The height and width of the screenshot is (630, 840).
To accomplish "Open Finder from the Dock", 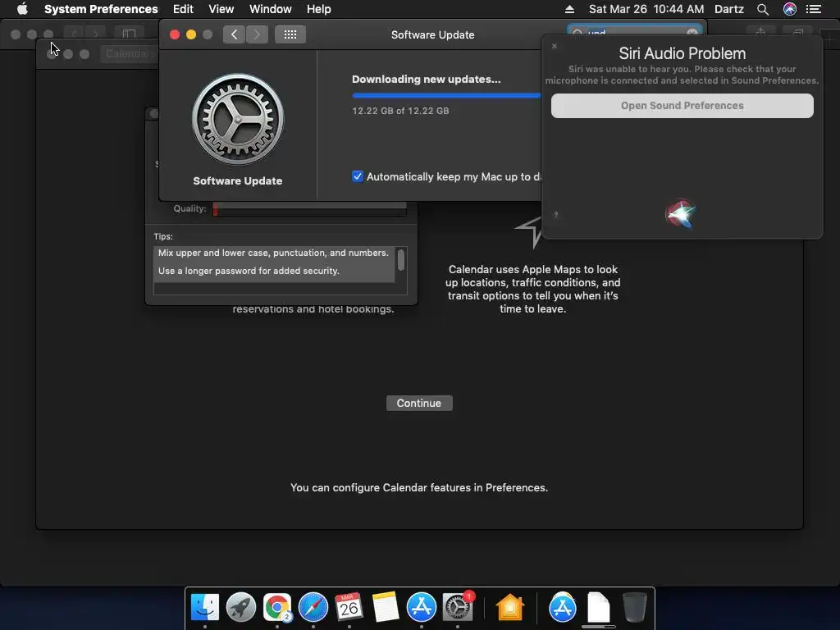I will tap(204, 608).
